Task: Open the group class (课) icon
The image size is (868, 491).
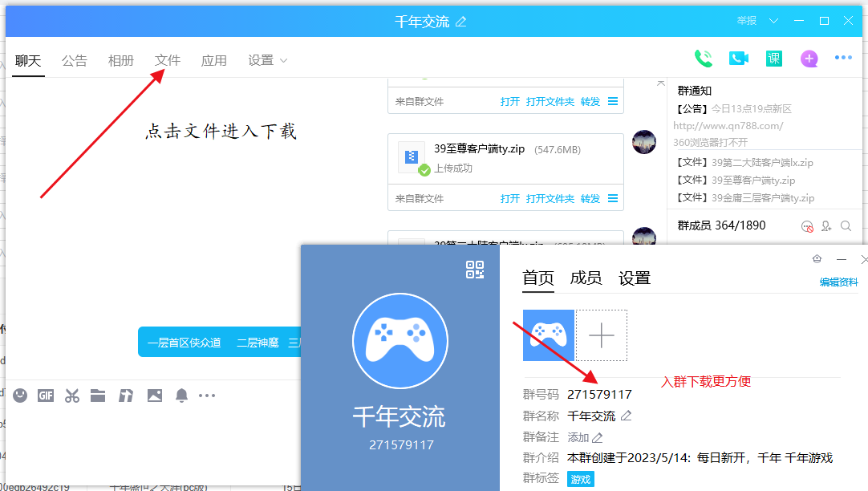Action: 774,58
